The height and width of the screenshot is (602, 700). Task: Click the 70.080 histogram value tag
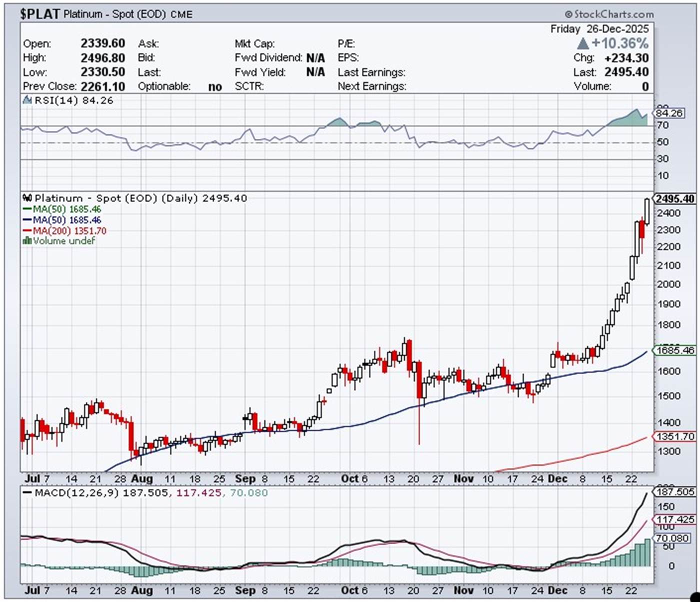pos(673,538)
